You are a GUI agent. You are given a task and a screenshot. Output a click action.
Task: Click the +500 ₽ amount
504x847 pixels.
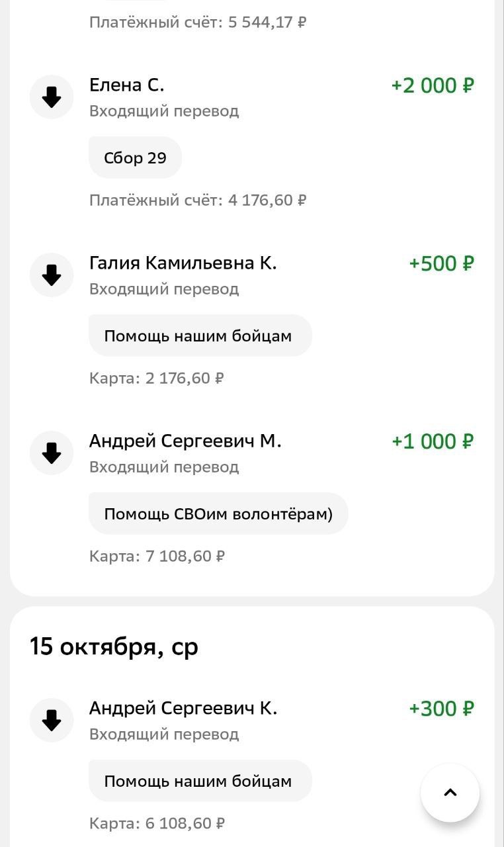(x=441, y=263)
